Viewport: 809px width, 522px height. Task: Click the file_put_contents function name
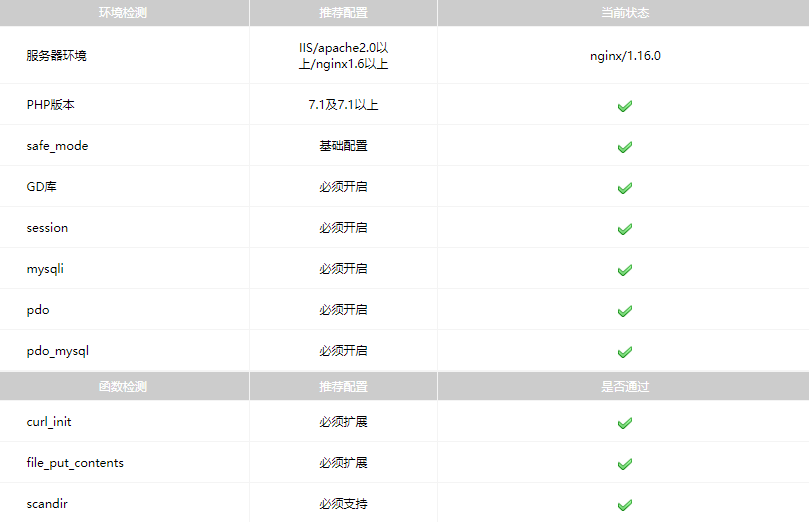(75, 463)
